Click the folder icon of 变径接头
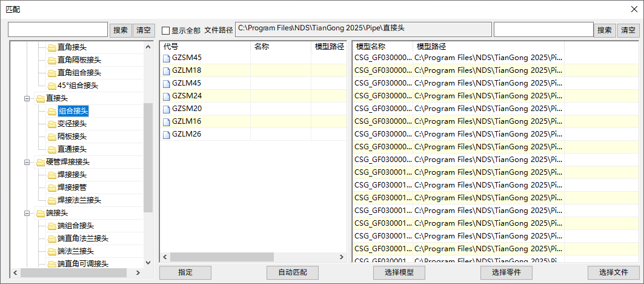The width and height of the screenshot is (644, 284). click(x=51, y=124)
